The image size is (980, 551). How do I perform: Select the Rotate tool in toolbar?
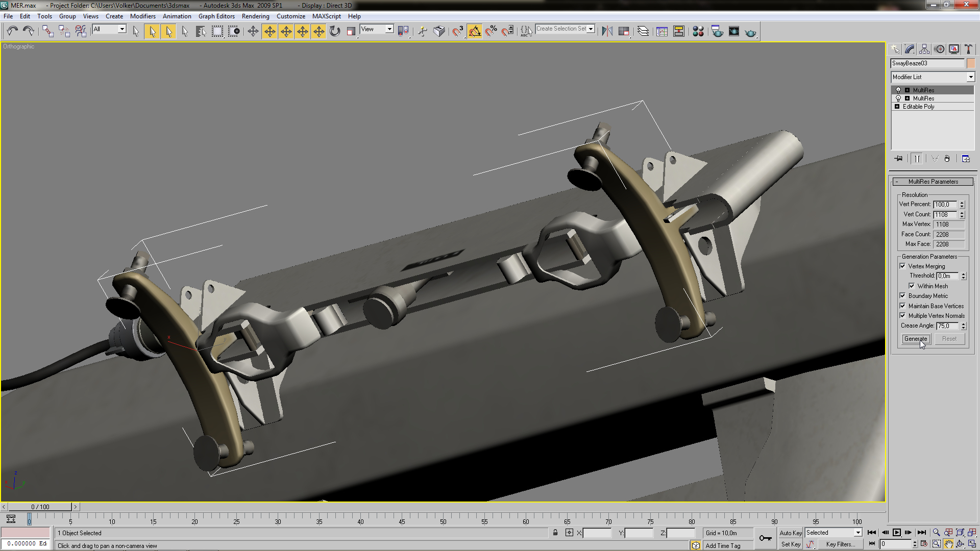335,32
